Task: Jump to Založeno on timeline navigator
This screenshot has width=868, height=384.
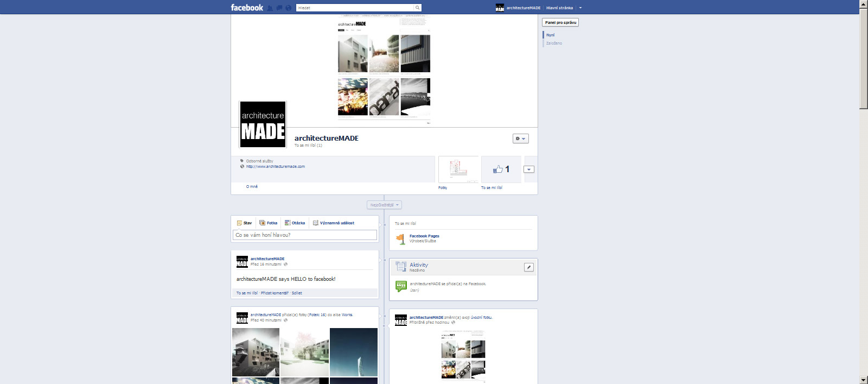Action: tap(554, 43)
